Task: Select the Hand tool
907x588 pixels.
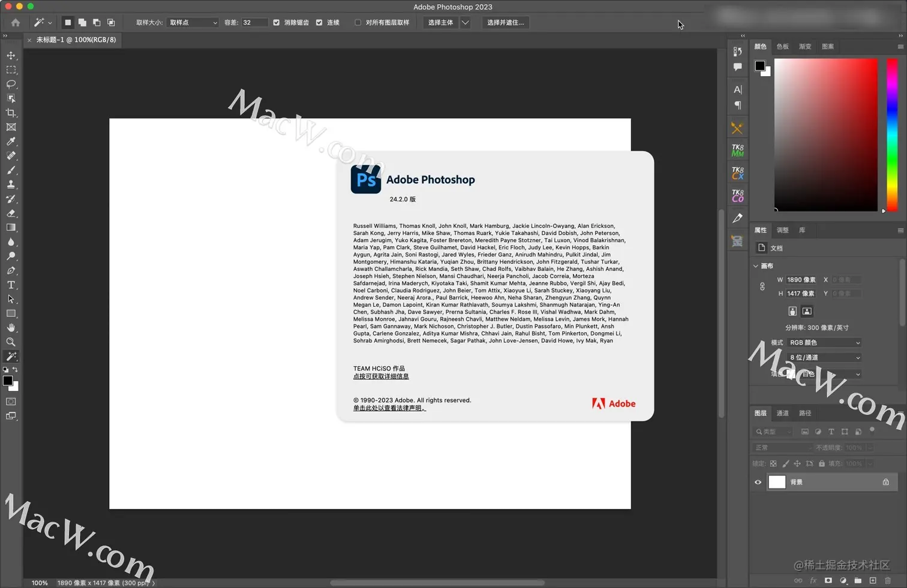Action: (11, 328)
